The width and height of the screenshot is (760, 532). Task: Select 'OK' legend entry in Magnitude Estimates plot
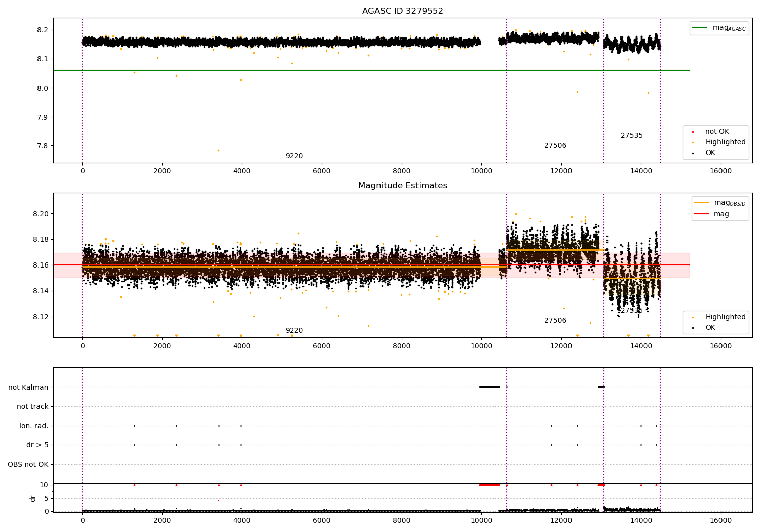coord(710,327)
